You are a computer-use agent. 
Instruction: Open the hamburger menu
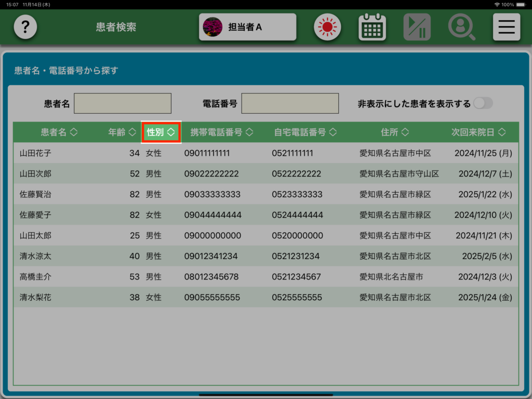(x=507, y=27)
